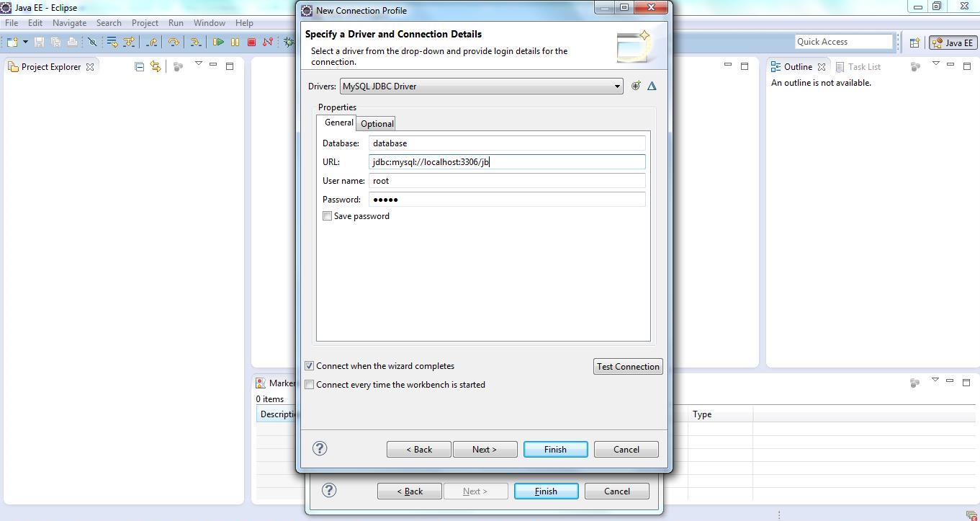980x521 pixels.
Task: Click the URL input field
Action: pos(507,162)
